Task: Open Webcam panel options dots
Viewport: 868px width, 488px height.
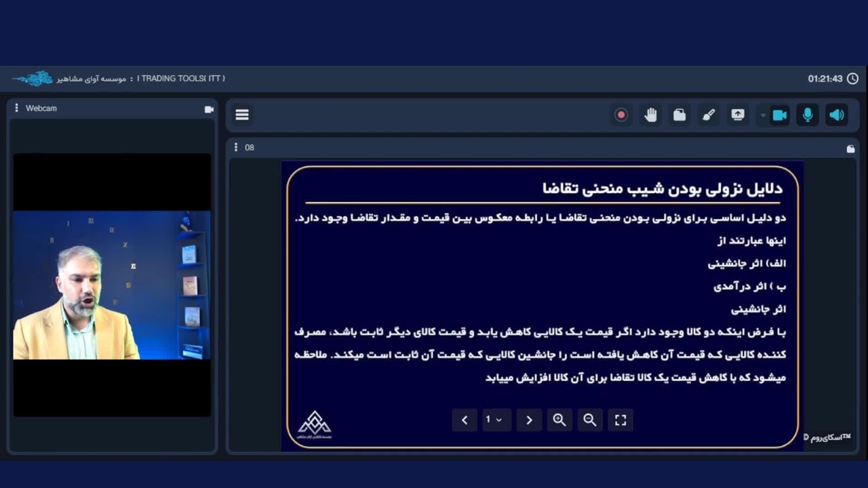Action: 16,108
